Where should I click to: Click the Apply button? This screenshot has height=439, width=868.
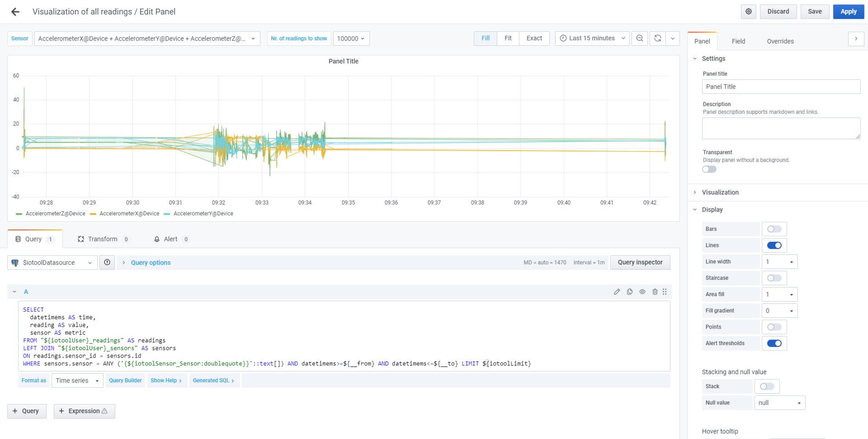pos(849,12)
